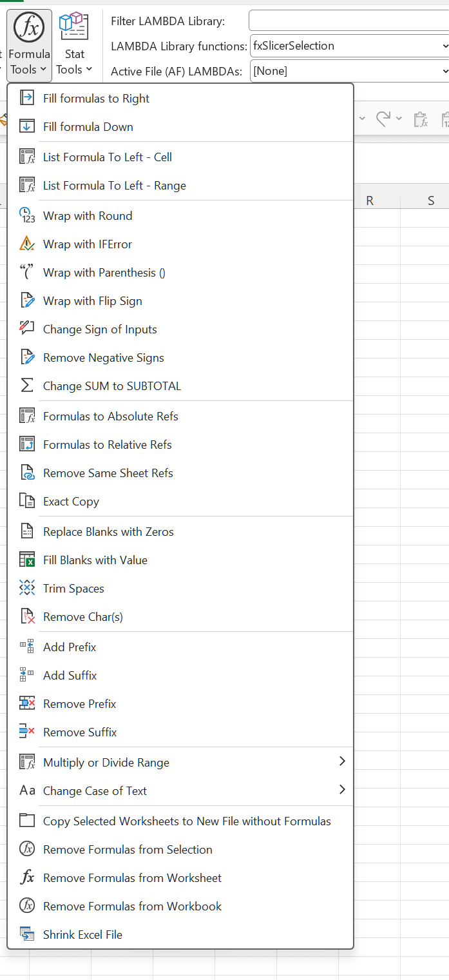The width and height of the screenshot is (449, 980).
Task: Select Exact Copy menu entry
Action: [x=180, y=501]
